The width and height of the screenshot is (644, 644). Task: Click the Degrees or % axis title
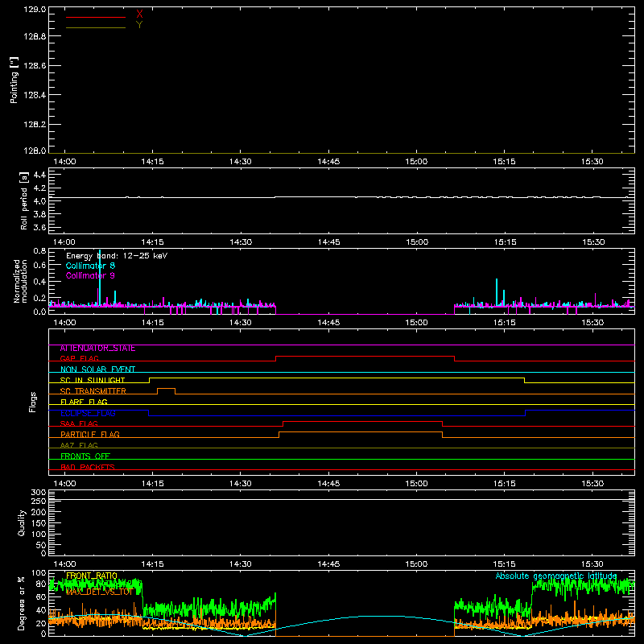22,604
